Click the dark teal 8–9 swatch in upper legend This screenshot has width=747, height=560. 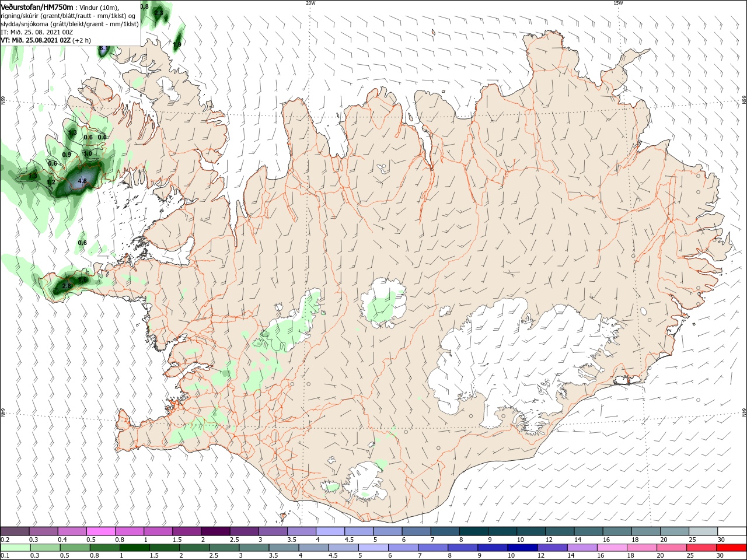[473, 531]
